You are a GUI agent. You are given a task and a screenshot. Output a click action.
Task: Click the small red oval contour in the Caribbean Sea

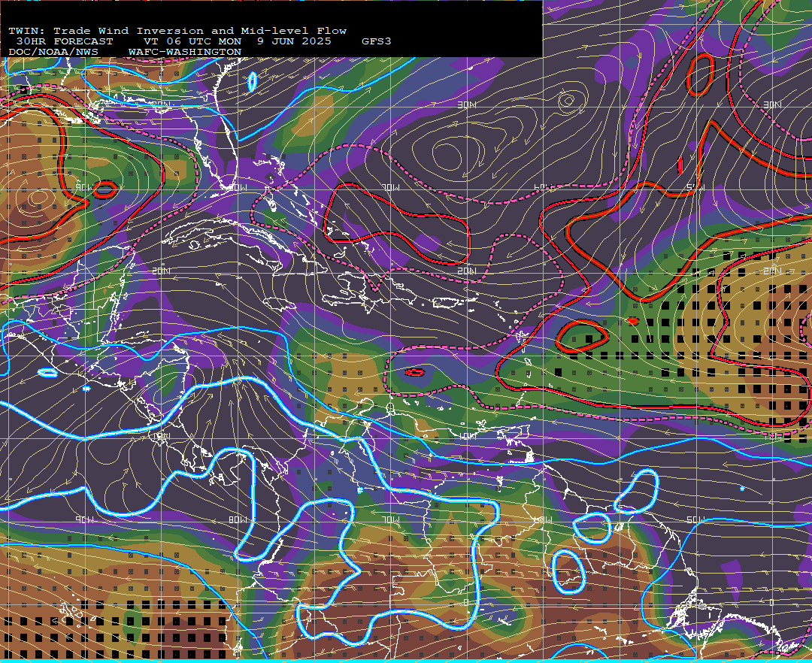pos(415,372)
